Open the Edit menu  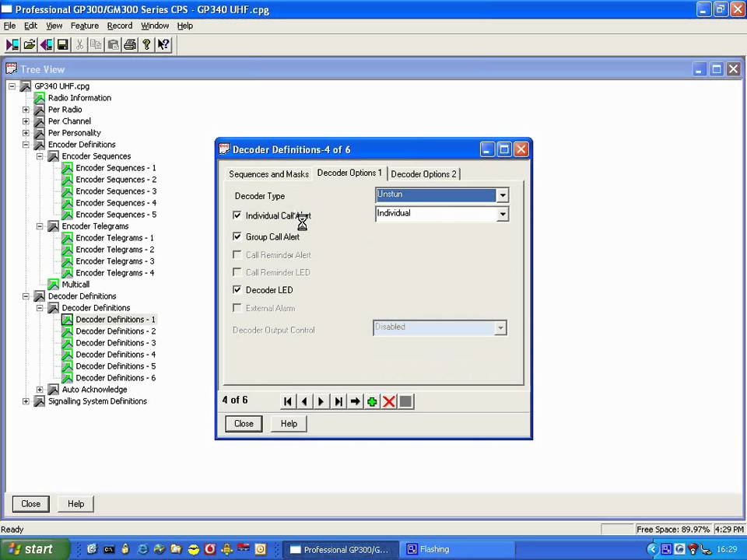click(x=30, y=26)
